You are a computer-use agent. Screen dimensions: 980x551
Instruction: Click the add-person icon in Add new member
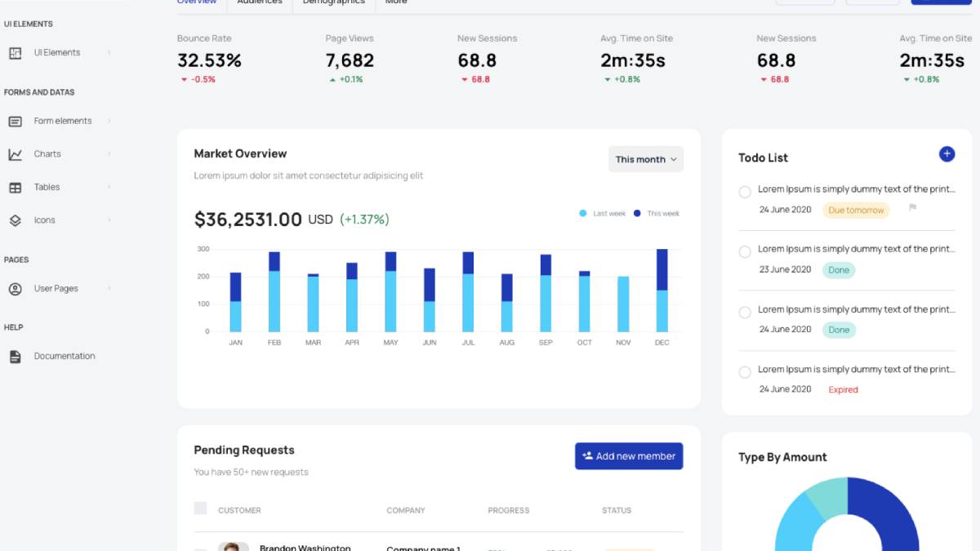[x=587, y=456]
